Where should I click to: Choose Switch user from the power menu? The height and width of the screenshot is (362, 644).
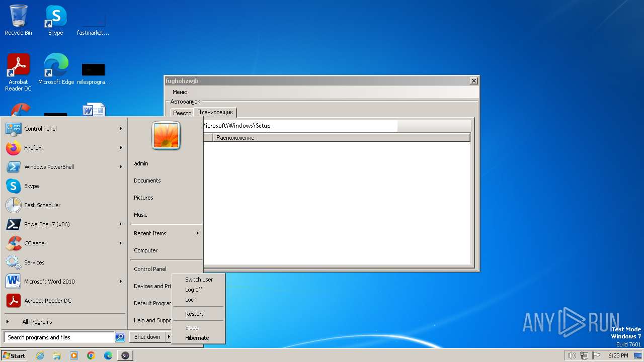click(199, 280)
